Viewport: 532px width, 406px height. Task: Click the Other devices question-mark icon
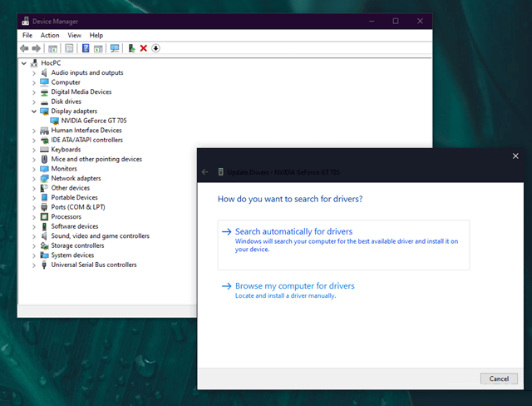click(44, 188)
